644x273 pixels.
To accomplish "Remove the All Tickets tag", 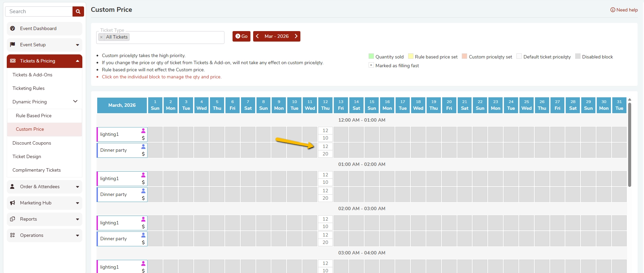I will tap(101, 37).
